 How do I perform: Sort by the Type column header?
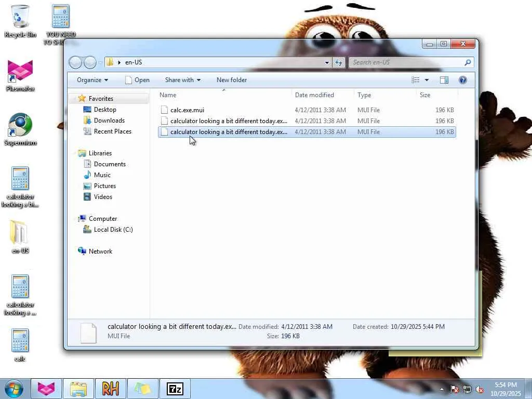point(385,95)
